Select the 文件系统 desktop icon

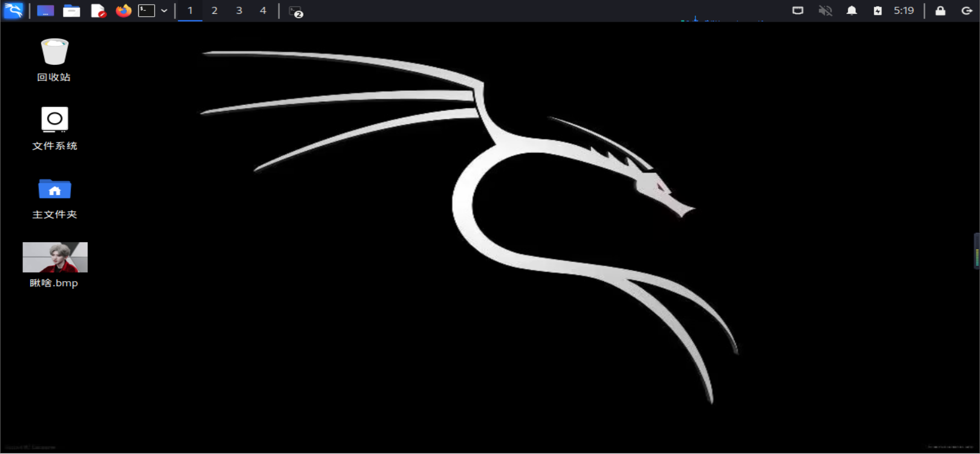click(x=55, y=119)
